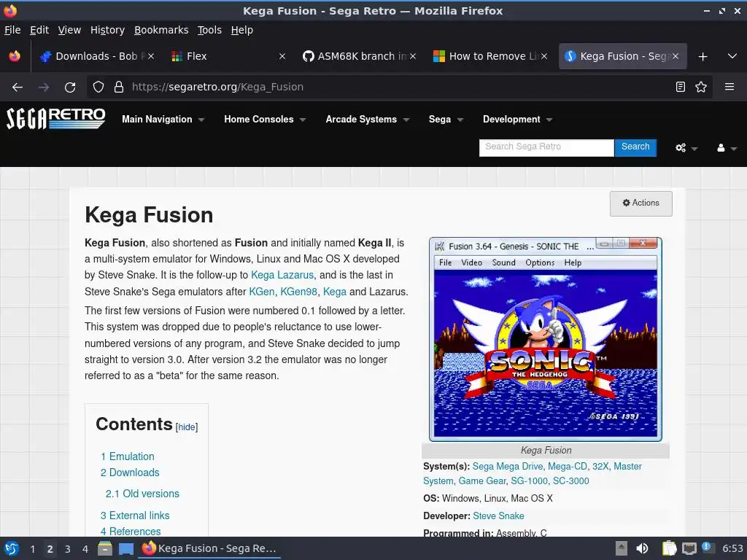Screen dimensions: 747x560
Task: Follow the KGen link
Action: (x=262, y=292)
